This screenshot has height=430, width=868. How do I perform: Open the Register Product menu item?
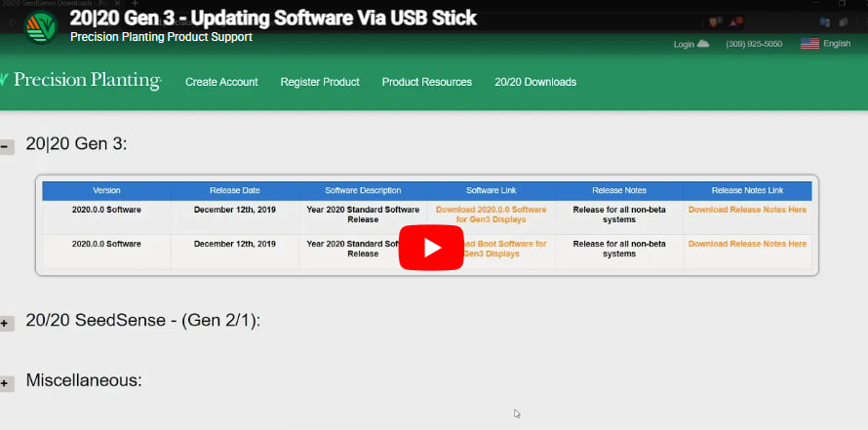(x=320, y=82)
